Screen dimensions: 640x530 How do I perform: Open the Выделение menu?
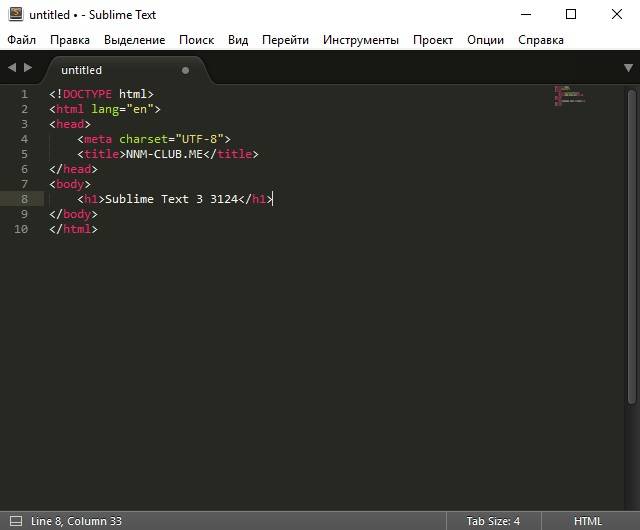[134, 40]
